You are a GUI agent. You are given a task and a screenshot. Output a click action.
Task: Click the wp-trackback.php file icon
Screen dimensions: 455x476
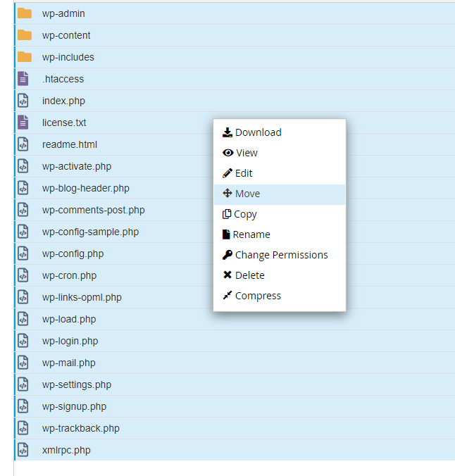click(x=23, y=428)
